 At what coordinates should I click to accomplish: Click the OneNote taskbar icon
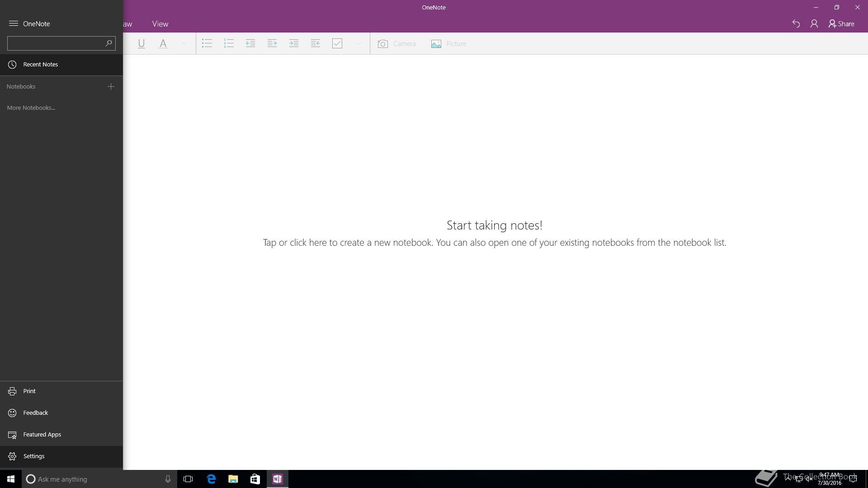(278, 479)
